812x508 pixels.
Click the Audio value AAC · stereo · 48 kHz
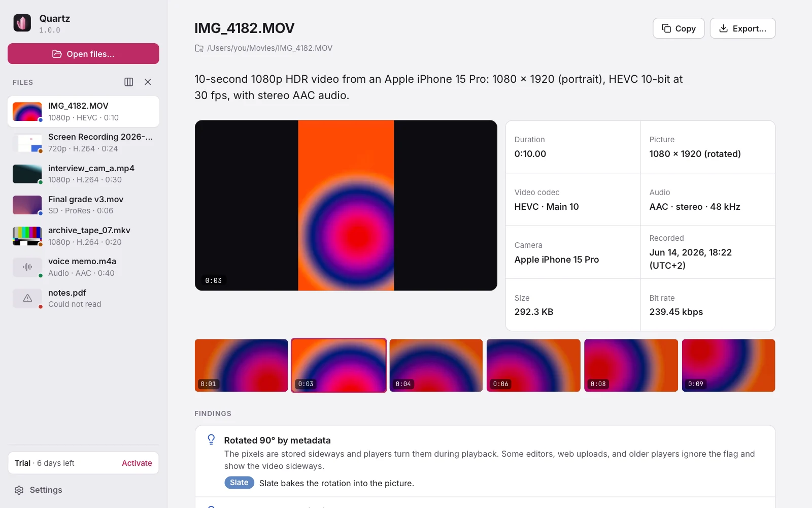pos(695,207)
